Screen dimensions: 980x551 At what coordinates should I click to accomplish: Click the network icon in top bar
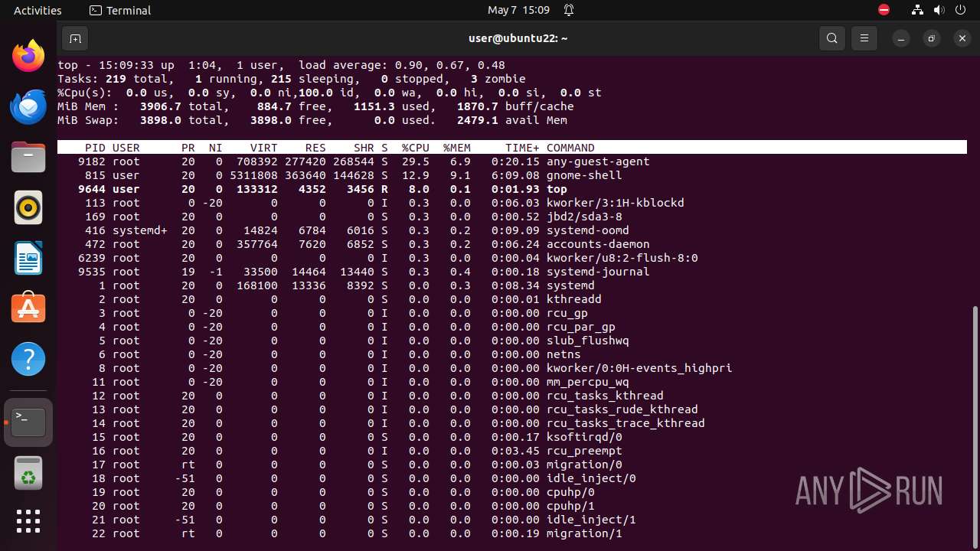(x=917, y=10)
